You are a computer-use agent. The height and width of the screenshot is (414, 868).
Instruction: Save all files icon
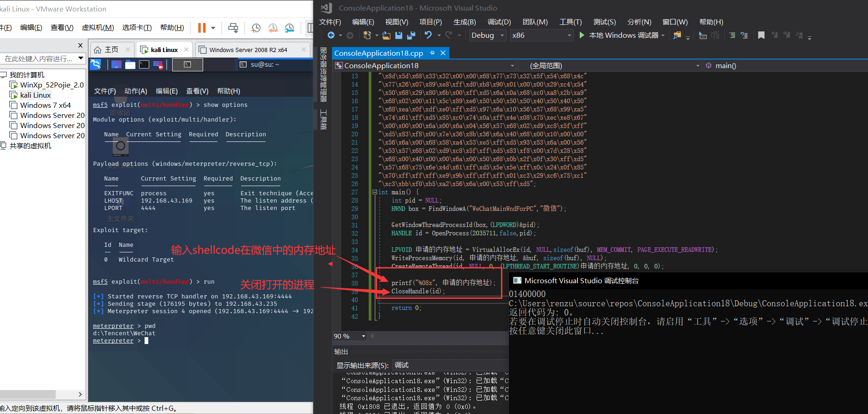click(x=411, y=35)
